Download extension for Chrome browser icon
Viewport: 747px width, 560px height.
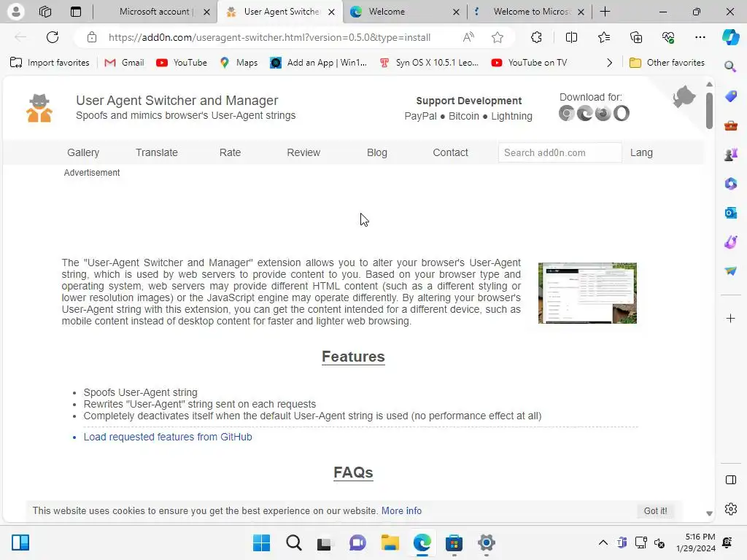[x=566, y=113]
